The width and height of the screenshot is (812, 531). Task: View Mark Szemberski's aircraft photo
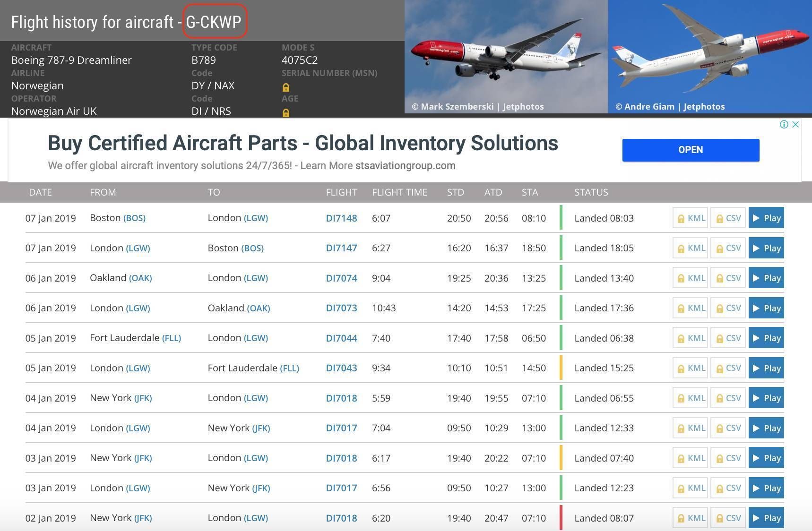pos(506,57)
